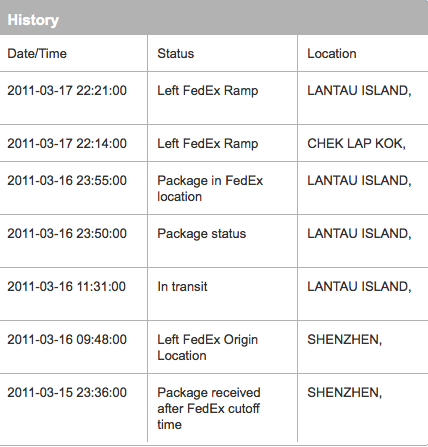The width and height of the screenshot is (428, 447).
Task: Click the SHENZHEN location for 09:48:00 row
Action: 344,340
